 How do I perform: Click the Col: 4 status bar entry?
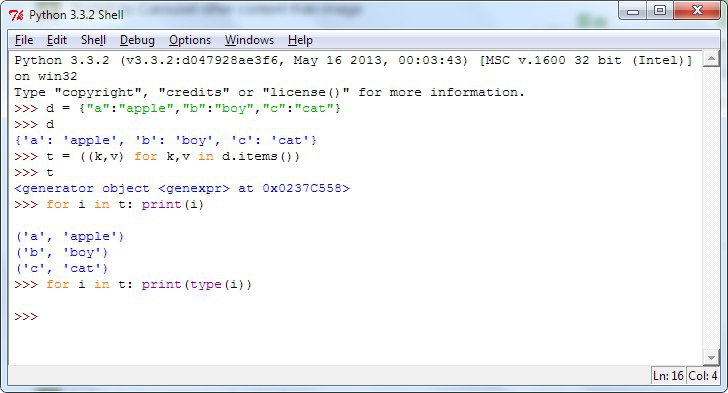(702, 376)
